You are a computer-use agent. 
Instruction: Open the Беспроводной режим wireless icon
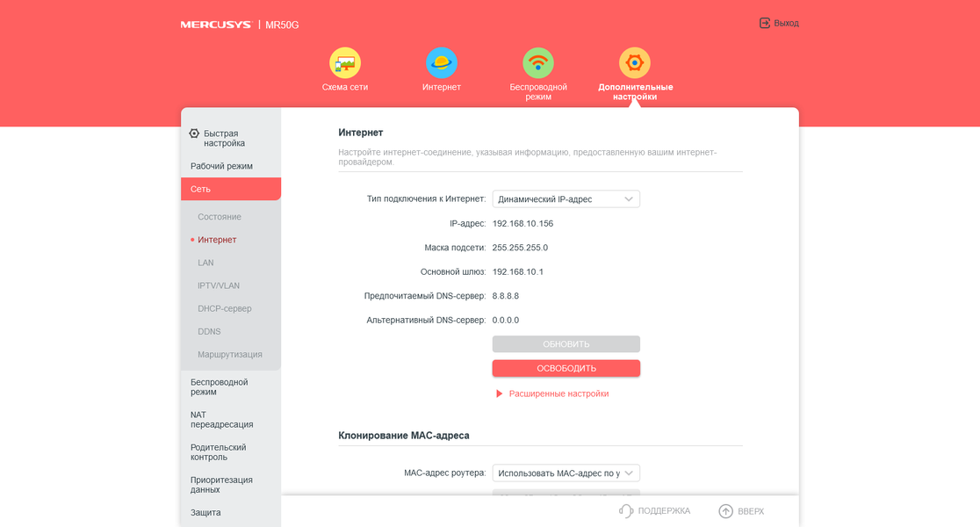(x=538, y=62)
